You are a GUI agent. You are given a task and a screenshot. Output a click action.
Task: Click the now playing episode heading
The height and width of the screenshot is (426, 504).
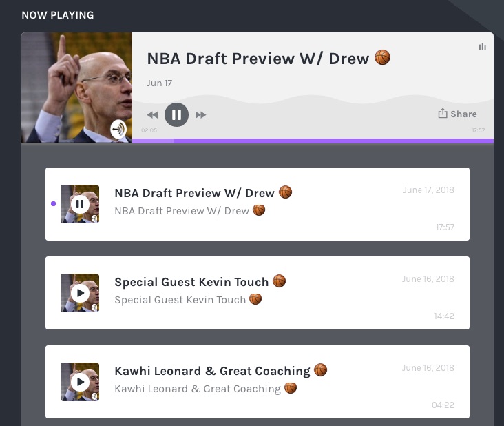coord(269,58)
